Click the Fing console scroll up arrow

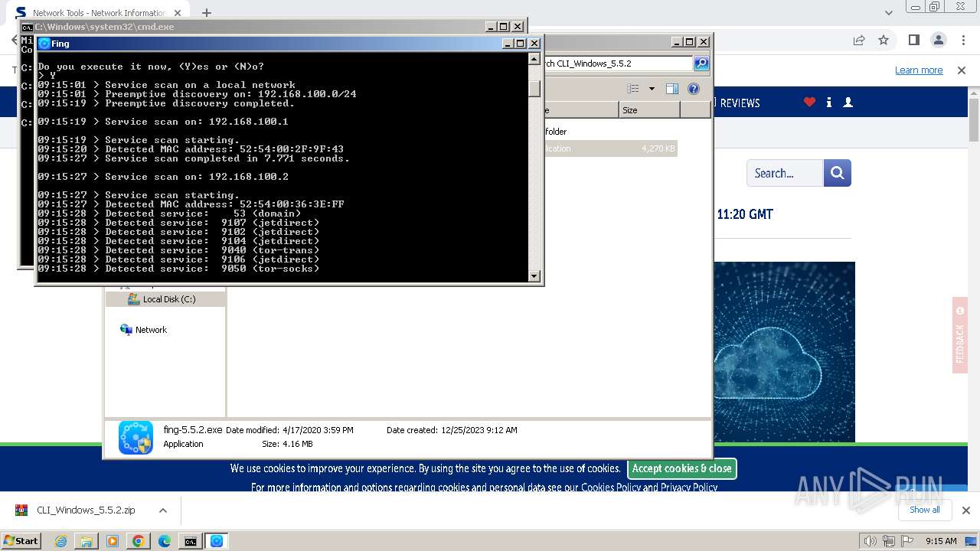[x=534, y=58]
